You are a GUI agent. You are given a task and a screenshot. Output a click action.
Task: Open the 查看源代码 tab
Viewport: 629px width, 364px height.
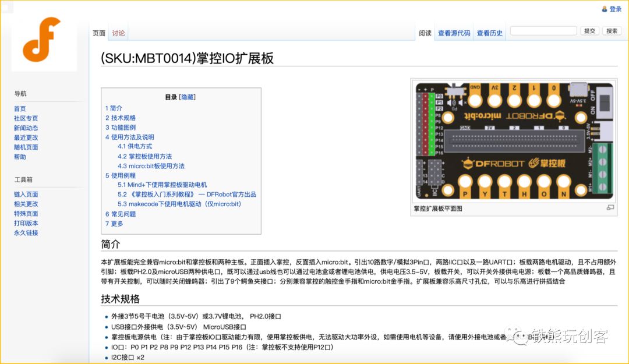click(454, 33)
